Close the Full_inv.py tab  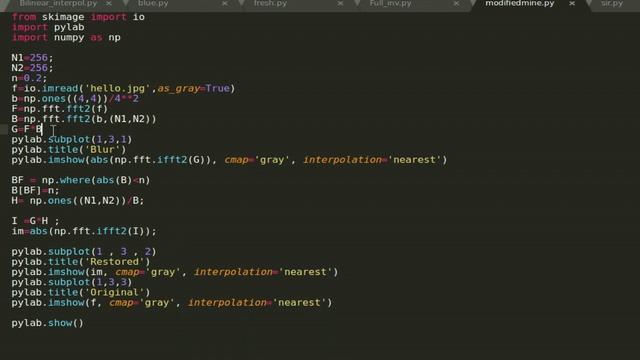456,3
